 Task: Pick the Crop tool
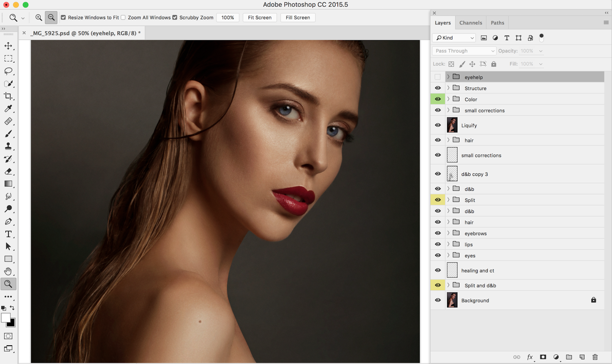8,96
